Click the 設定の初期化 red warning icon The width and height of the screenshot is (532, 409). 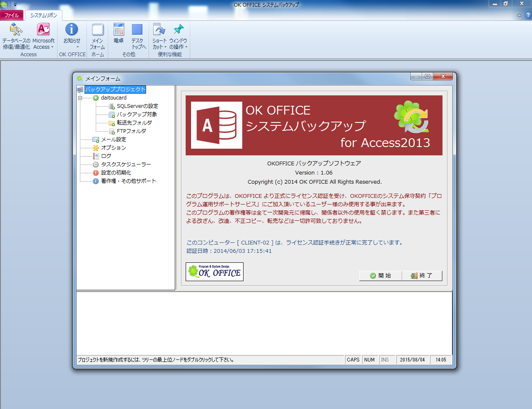point(96,173)
